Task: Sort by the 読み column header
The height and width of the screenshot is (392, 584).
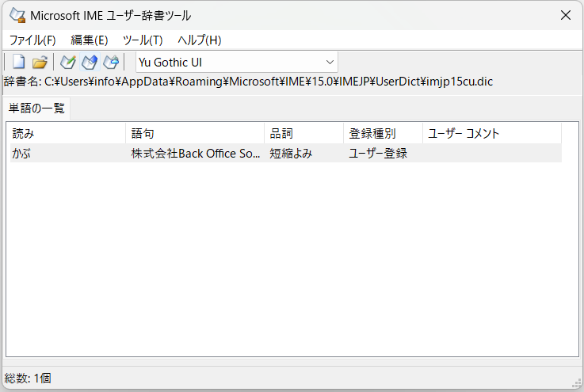Action: (68, 133)
